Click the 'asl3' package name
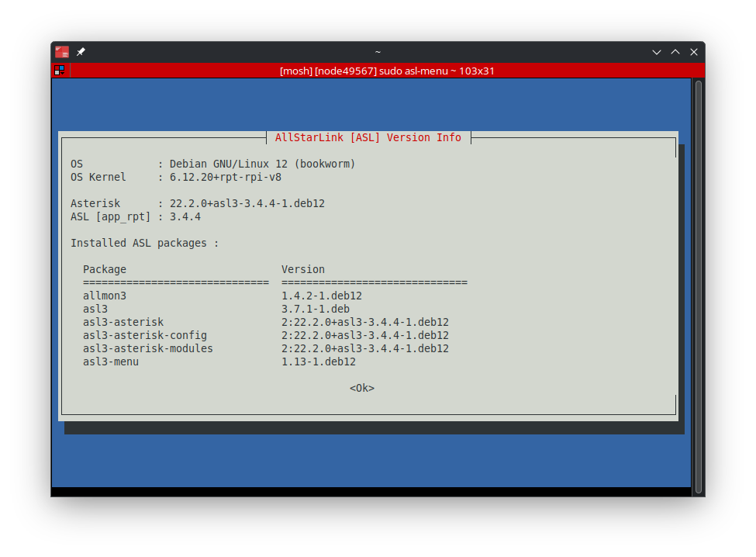The image size is (756, 557). point(95,309)
